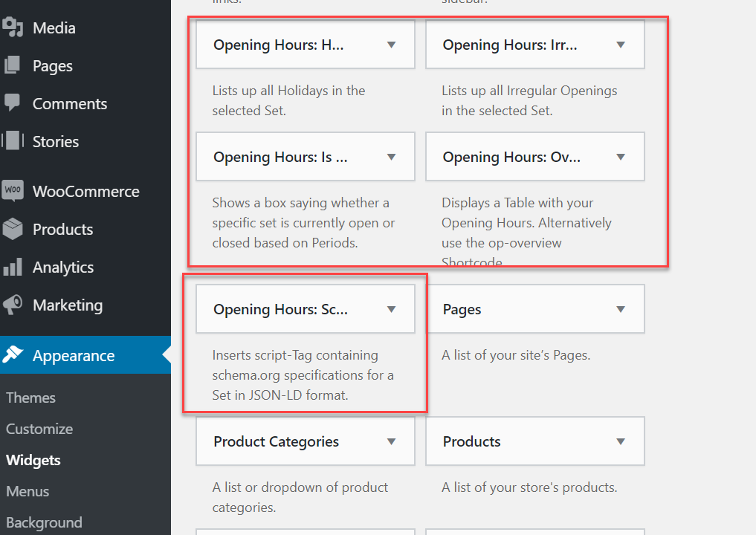Click the Comments speech bubble icon
This screenshot has width=756, height=535.
tap(13, 103)
